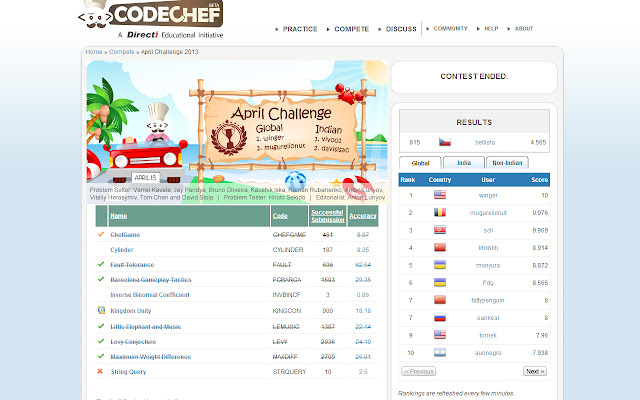Click the Argentina flag beside aurinegro
This screenshot has width=640, height=400.
tap(440, 353)
